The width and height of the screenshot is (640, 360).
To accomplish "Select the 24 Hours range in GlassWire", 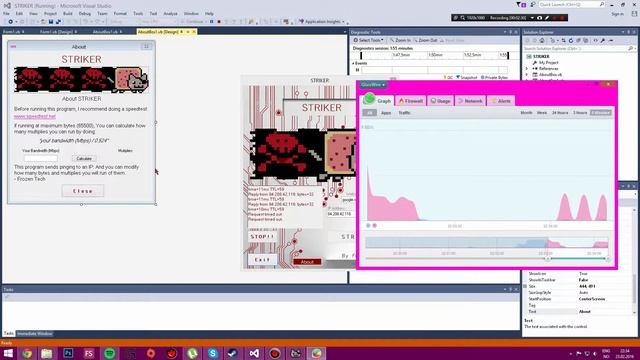I will pos(560,113).
